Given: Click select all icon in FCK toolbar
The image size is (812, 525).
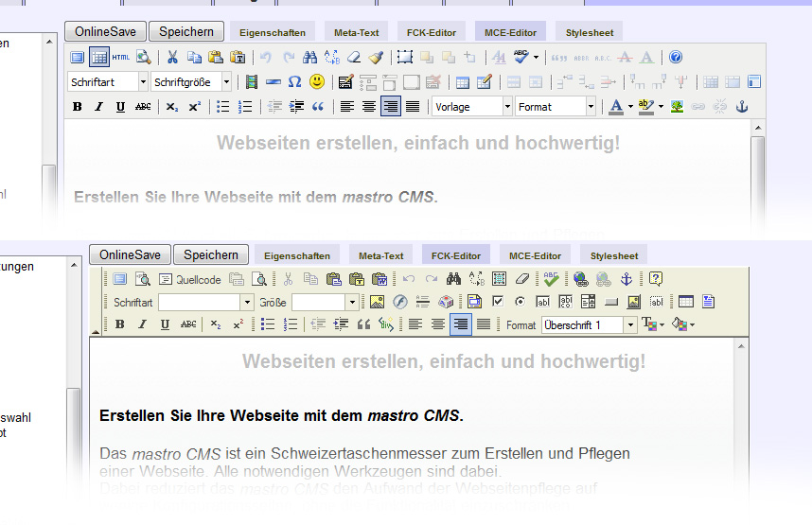Looking at the screenshot, I should click(x=499, y=280).
